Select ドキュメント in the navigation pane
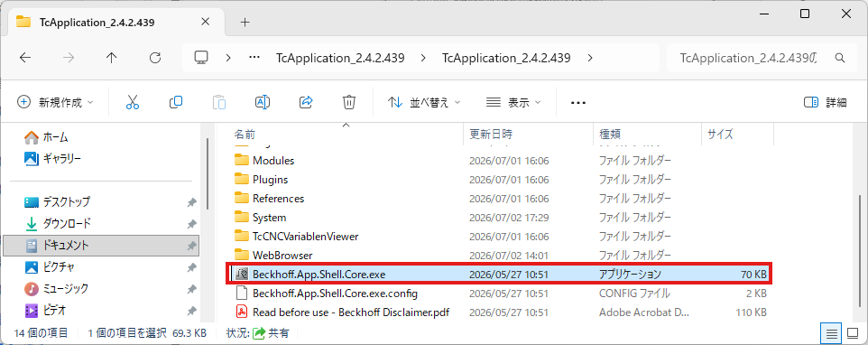 (101, 245)
